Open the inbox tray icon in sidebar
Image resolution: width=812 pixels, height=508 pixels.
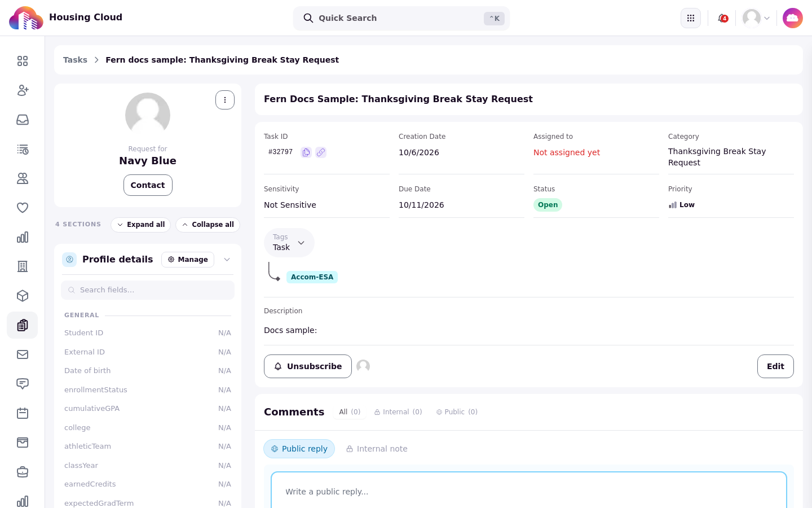tap(23, 120)
